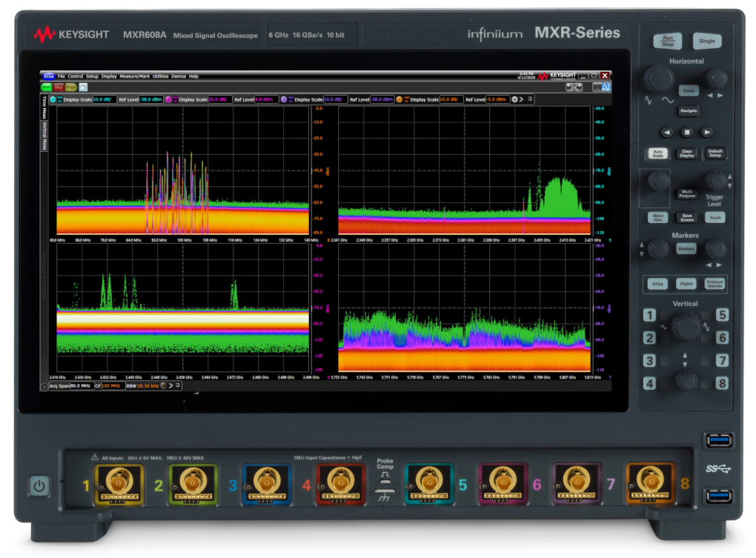Toggle the orange channel on/off indicator

point(399,99)
